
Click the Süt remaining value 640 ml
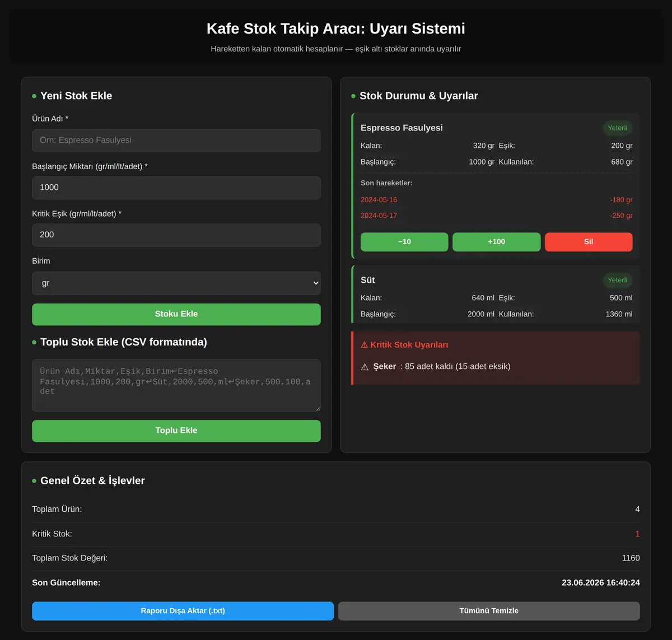pos(483,298)
